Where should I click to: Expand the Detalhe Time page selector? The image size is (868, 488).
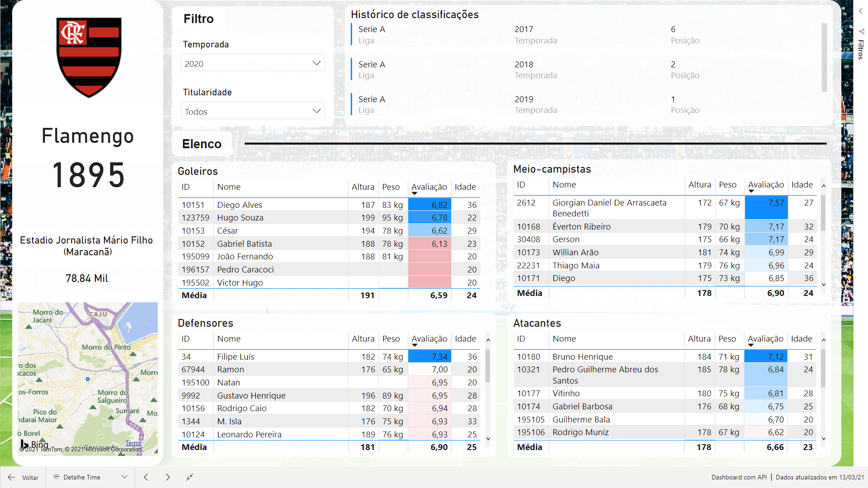(x=124, y=477)
